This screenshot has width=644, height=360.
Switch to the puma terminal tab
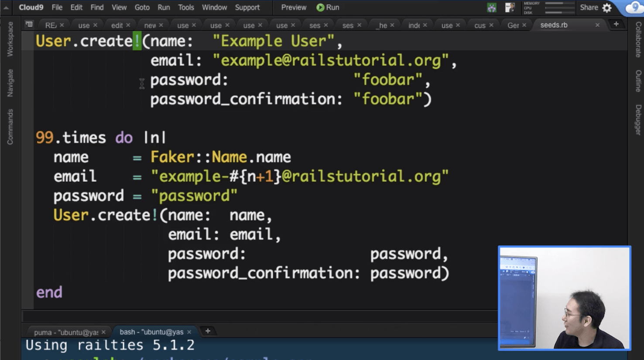[66, 332]
